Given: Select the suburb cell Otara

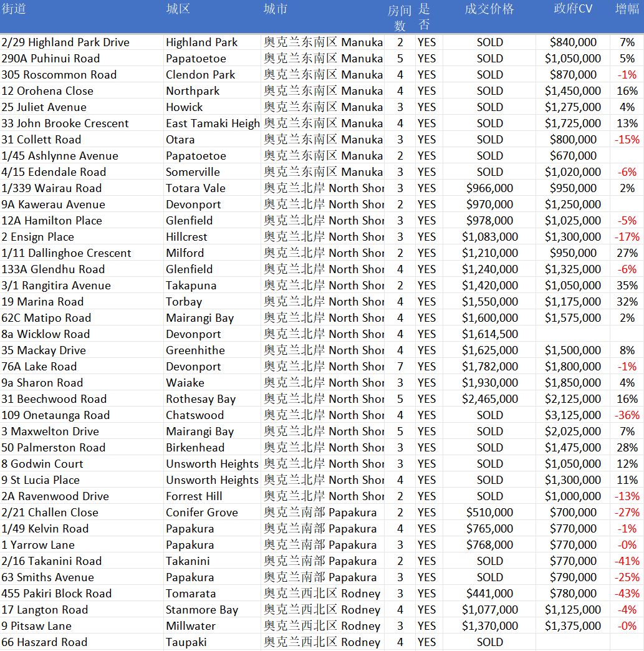Looking at the screenshot, I should [180, 140].
